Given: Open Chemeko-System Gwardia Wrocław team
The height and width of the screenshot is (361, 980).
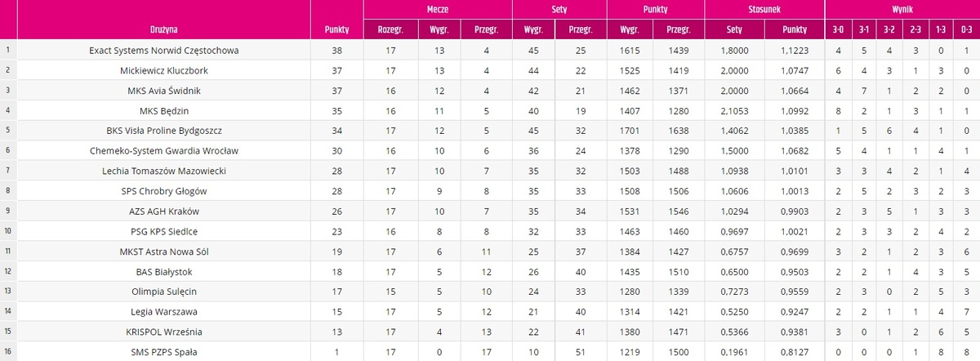Looking at the screenshot, I should [164, 150].
